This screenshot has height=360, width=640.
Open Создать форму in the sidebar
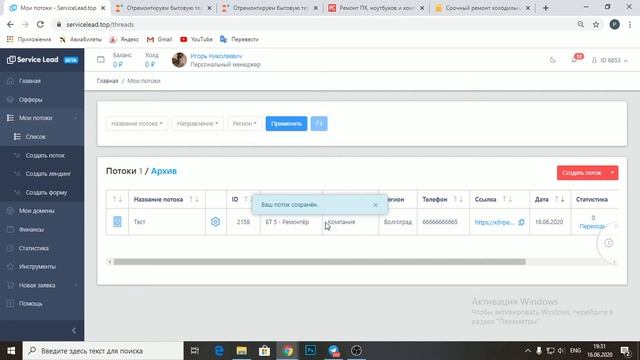(x=46, y=193)
